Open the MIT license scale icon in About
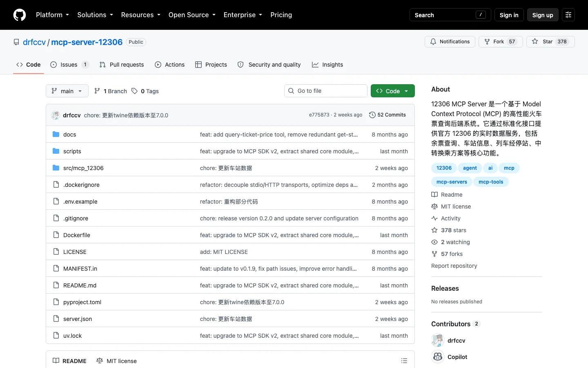The height and width of the screenshot is (368, 588). click(x=434, y=206)
